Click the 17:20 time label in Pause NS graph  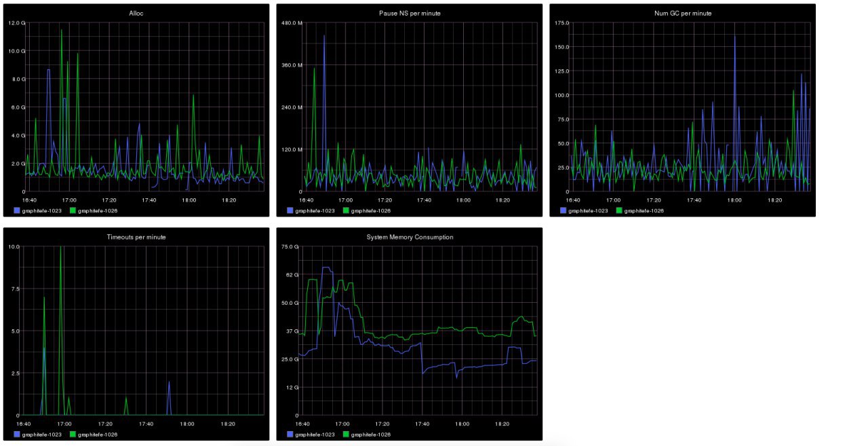pos(384,200)
